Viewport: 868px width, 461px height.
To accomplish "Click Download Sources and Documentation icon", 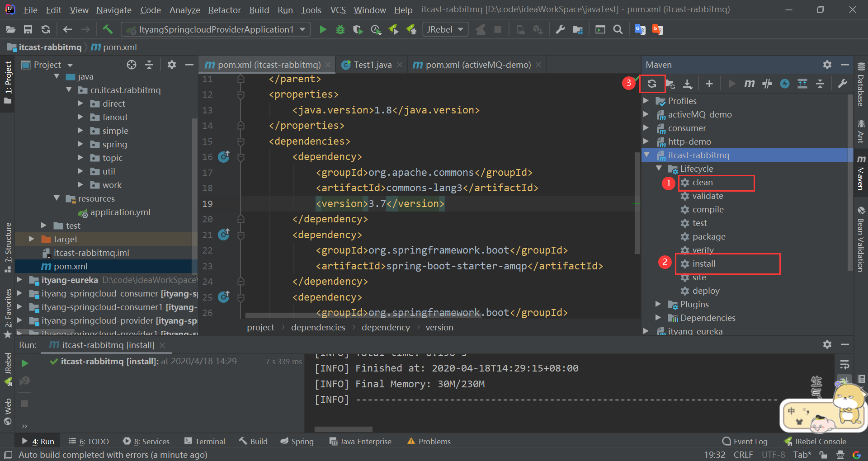I will 688,84.
